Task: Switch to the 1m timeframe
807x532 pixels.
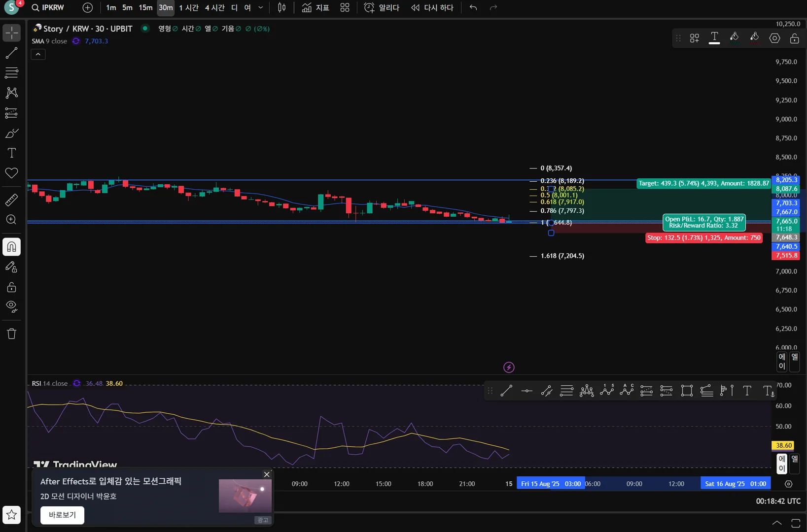Action: coord(111,8)
